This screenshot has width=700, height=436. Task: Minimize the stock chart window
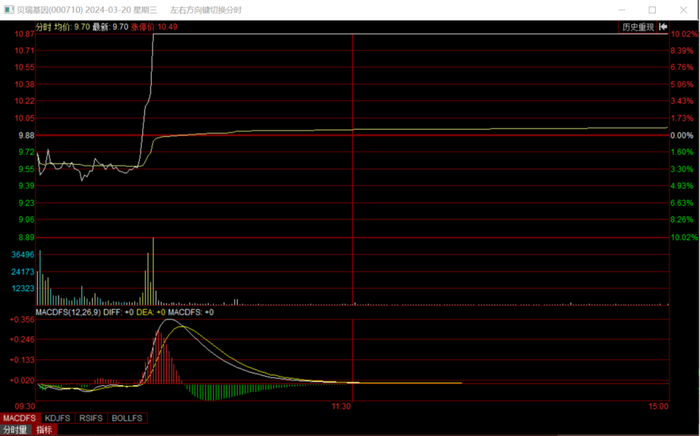[624, 9]
